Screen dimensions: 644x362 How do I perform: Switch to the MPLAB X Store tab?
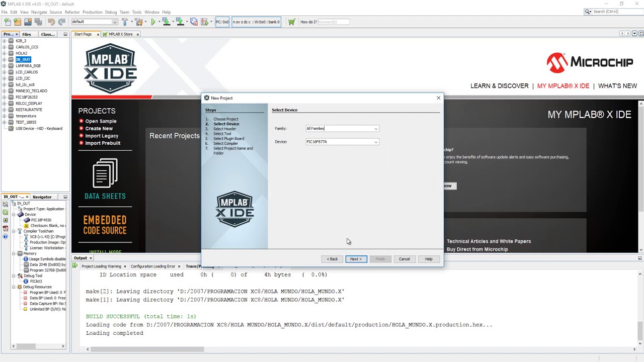[121, 34]
